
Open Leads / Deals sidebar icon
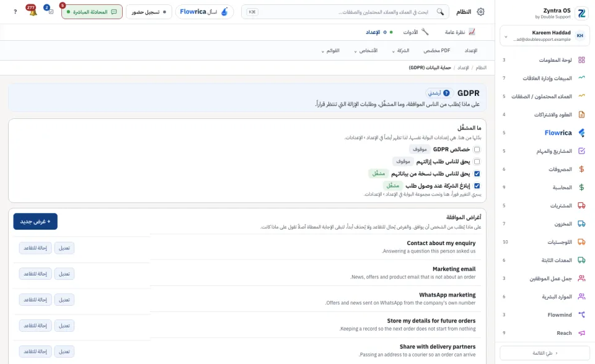pyautogui.click(x=581, y=97)
